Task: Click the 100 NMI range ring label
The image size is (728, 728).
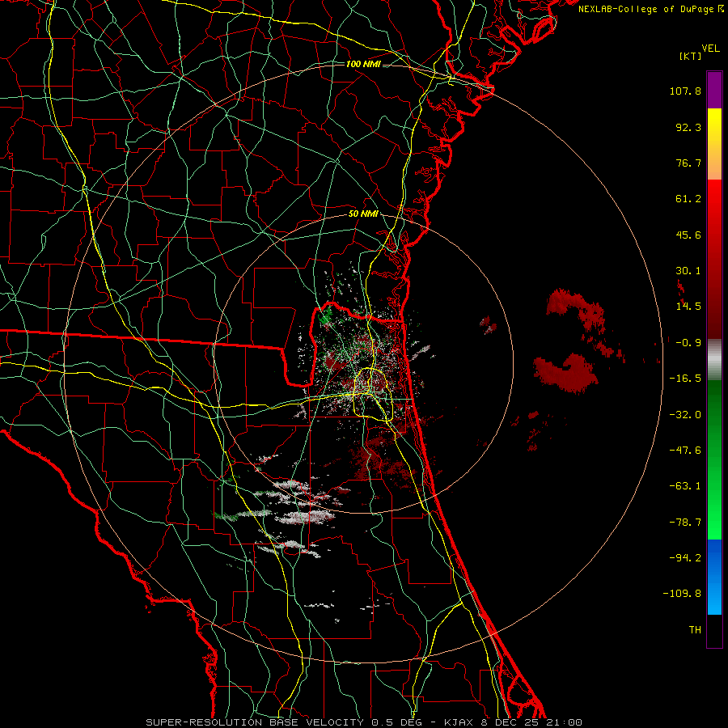Action: [x=363, y=64]
